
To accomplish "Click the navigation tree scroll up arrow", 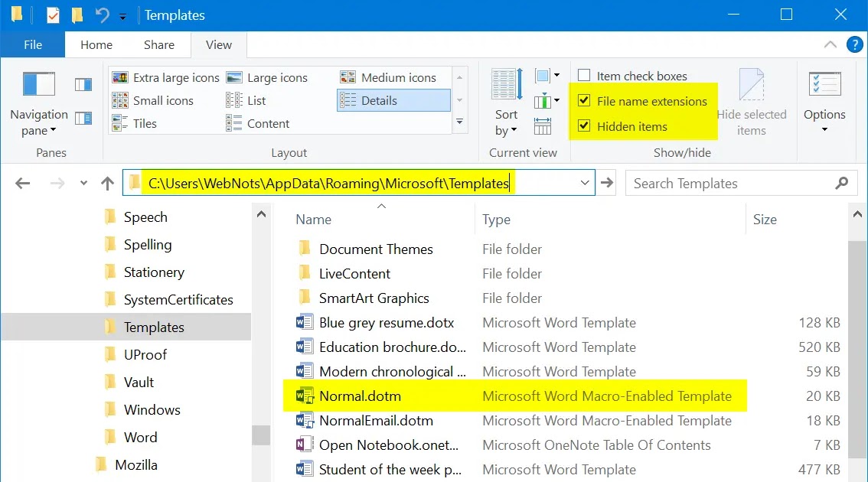I will pyautogui.click(x=261, y=214).
